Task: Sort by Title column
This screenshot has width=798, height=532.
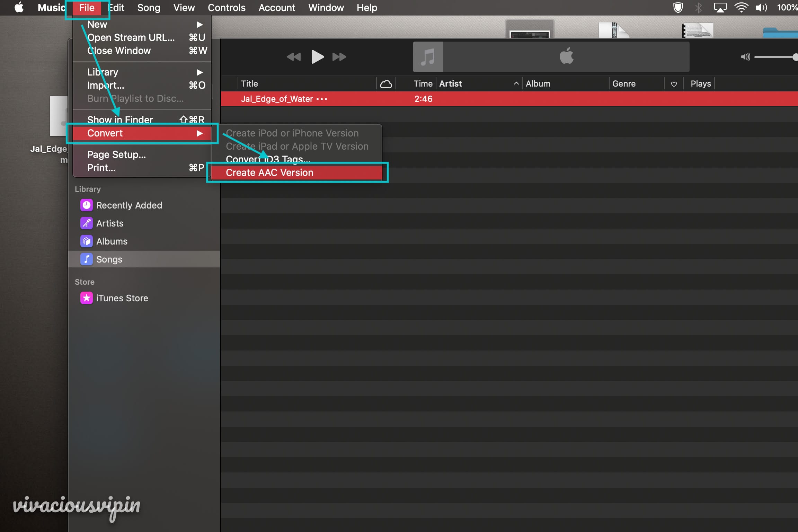Action: pos(307,84)
